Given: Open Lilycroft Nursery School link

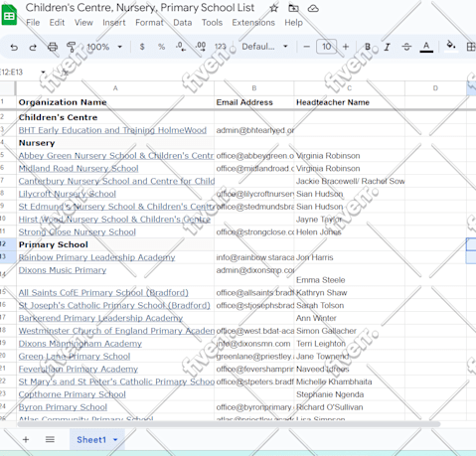Looking at the screenshot, I should click(x=68, y=194).
